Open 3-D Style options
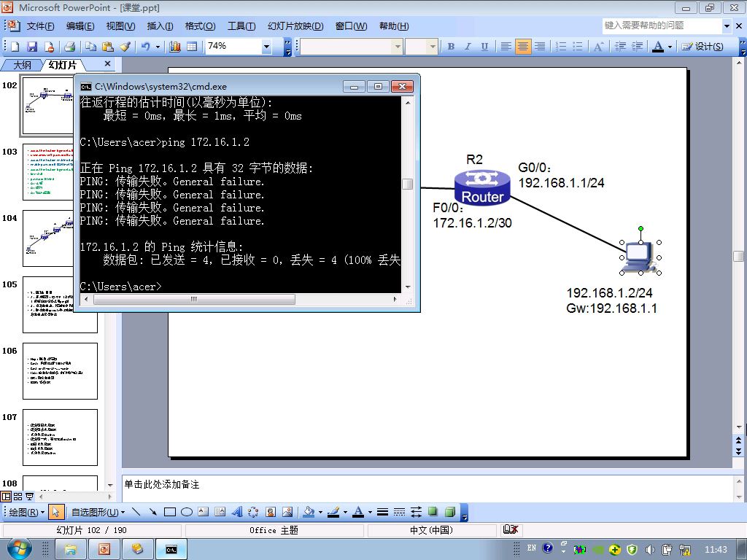This screenshot has width=747, height=560. 449,512
